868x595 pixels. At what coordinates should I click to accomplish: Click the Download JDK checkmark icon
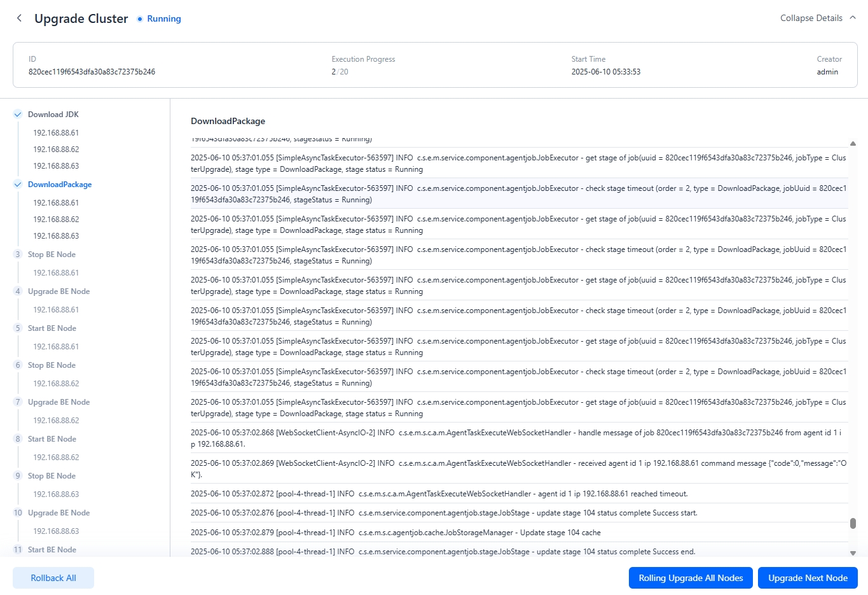point(18,115)
